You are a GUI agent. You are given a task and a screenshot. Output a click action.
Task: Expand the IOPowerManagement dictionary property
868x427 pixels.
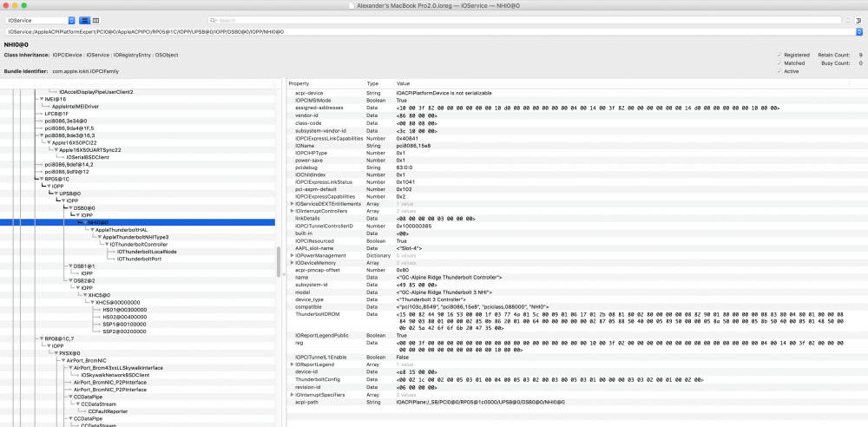pos(293,255)
